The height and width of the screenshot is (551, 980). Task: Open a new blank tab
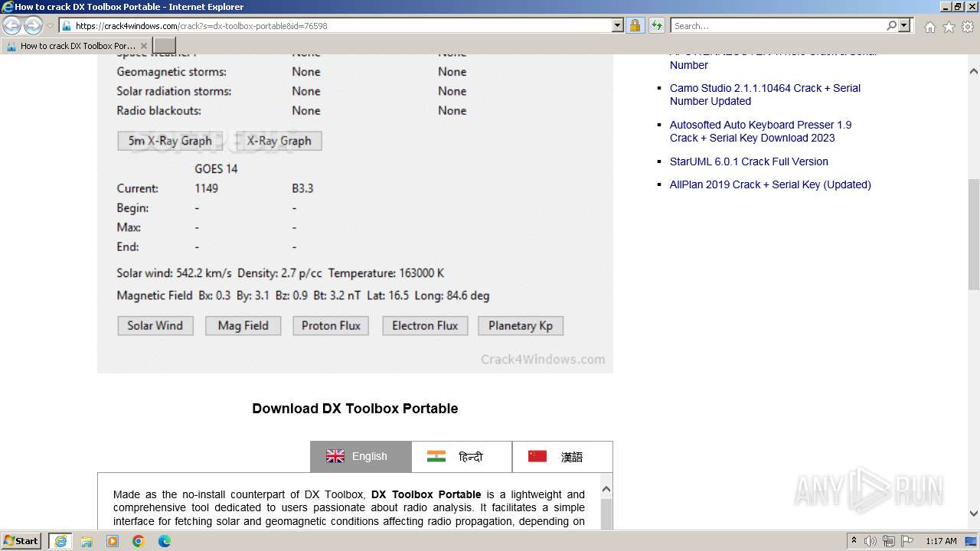pyautogui.click(x=165, y=46)
